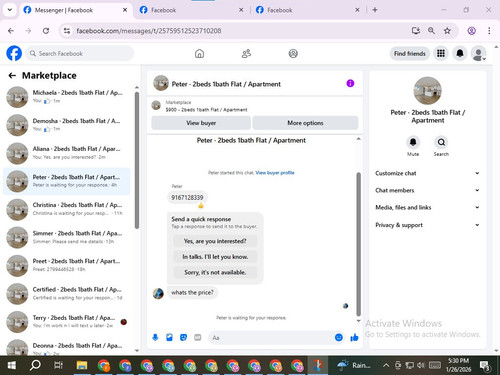Switch to the second Facebook browser tab
The height and width of the screenshot is (375, 500).
[192, 10]
